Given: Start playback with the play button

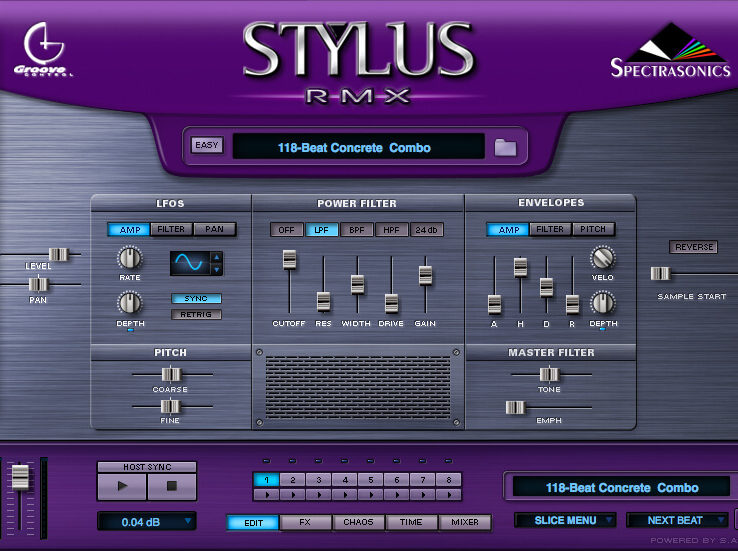Looking at the screenshot, I should click(x=122, y=486).
